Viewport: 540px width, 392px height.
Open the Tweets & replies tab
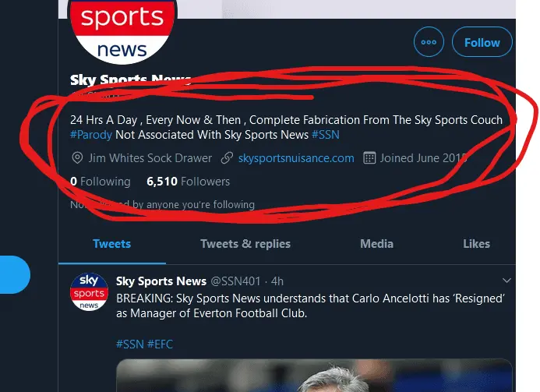(245, 244)
